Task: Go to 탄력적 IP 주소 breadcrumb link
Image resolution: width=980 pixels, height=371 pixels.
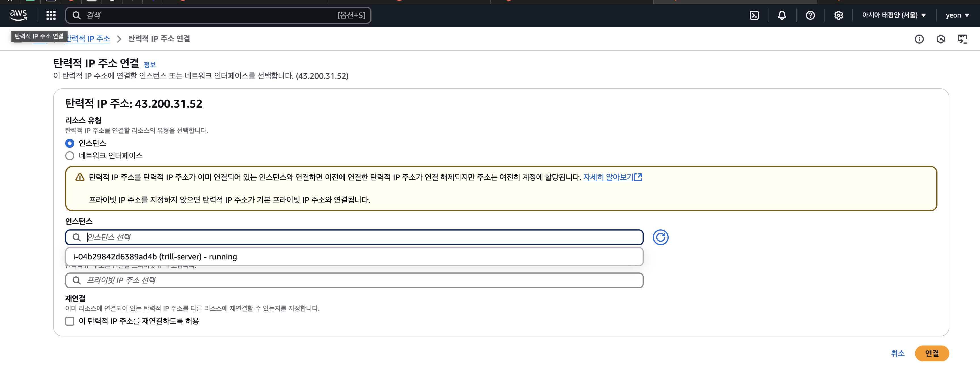Action: (x=88, y=39)
